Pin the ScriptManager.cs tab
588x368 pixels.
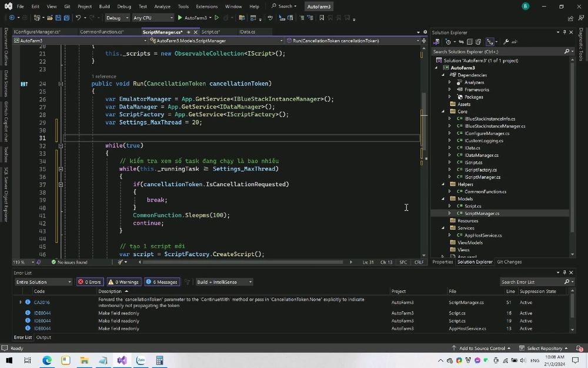pos(189,32)
